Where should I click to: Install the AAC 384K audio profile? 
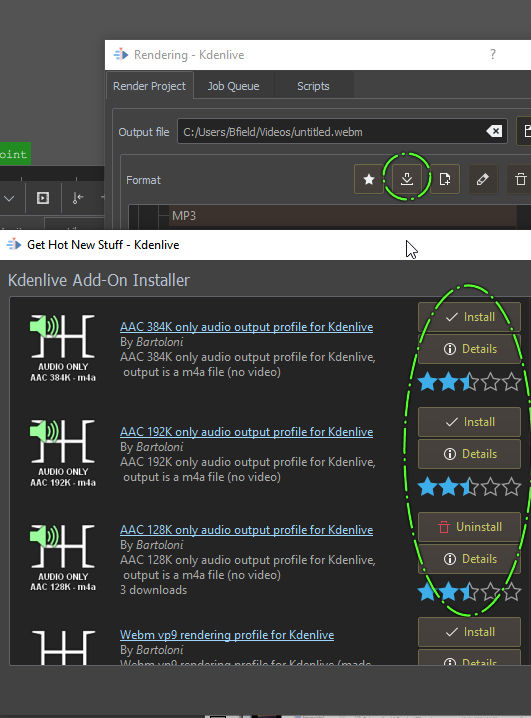(469, 317)
